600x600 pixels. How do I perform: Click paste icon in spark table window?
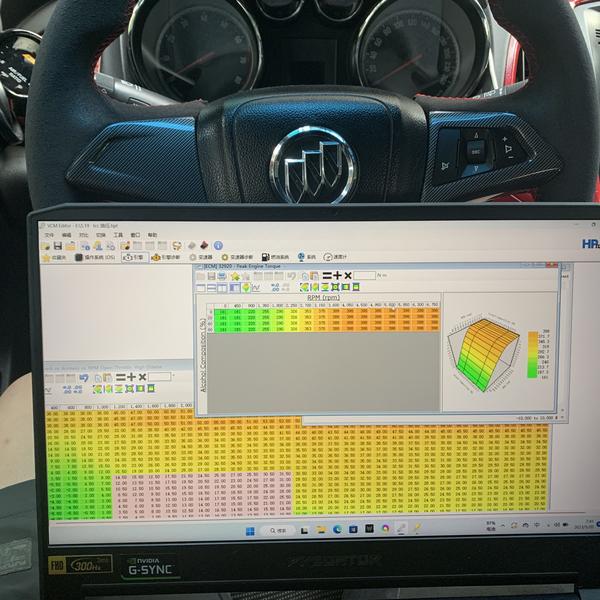pyautogui.click(x=108, y=378)
